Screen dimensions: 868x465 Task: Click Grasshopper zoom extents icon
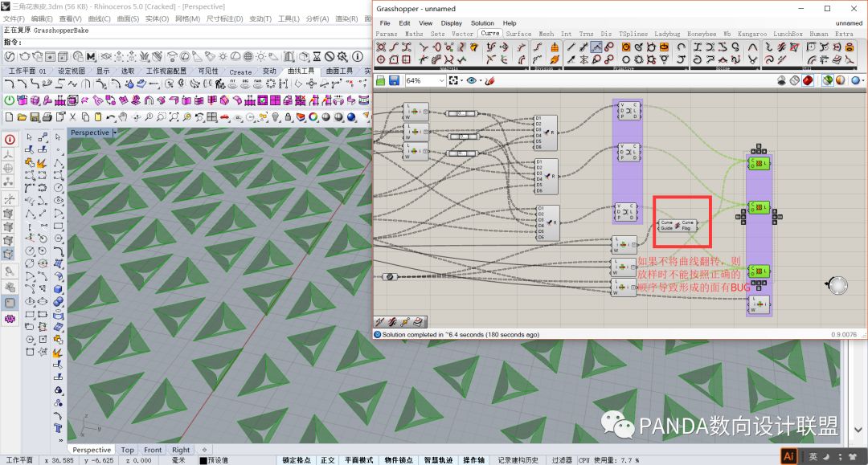[x=453, y=81]
